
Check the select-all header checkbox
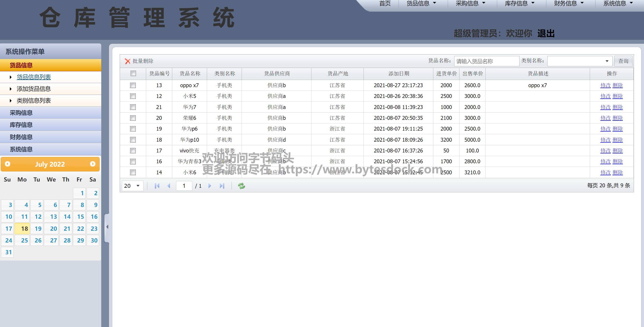133,73
